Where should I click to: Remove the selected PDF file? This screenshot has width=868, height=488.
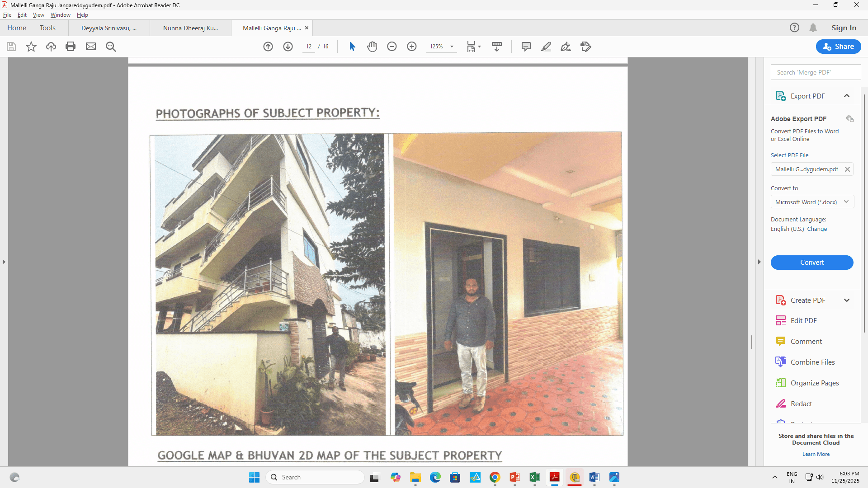tap(848, 169)
